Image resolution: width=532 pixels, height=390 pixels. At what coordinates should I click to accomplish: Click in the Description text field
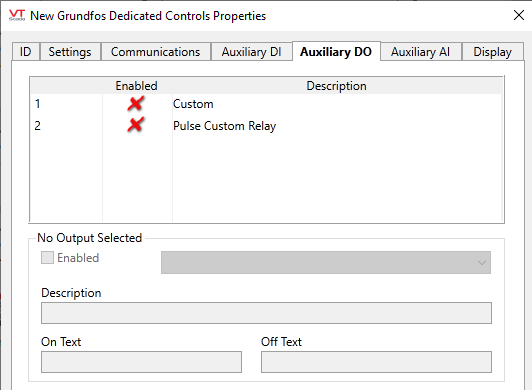[x=266, y=313]
